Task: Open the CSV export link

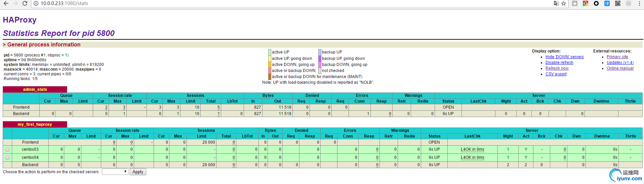Action: point(556,74)
